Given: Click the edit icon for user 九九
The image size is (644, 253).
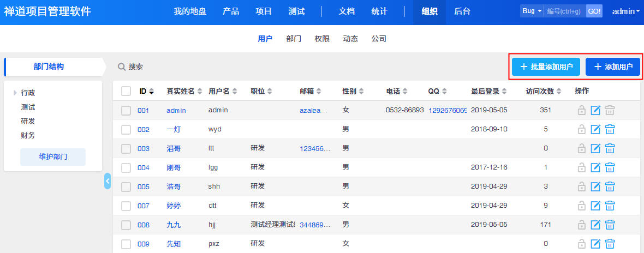Looking at the screenshot, I should pyautogui.click(x=596, y=225).
